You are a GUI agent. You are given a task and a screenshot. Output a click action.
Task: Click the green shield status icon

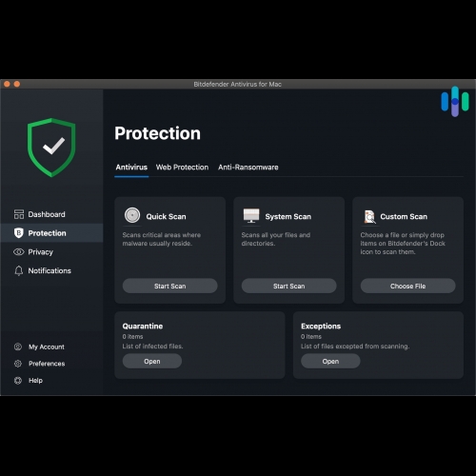(51, 148)
